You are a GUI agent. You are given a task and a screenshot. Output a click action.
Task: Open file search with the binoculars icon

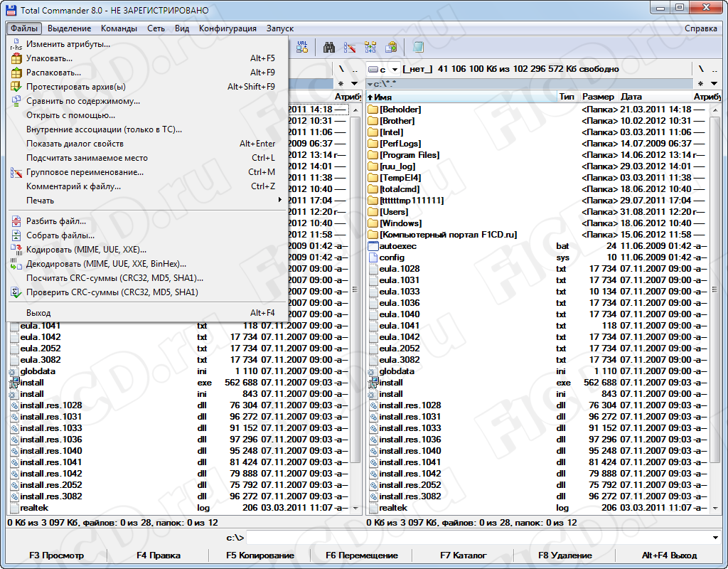(x=329, y=47)
